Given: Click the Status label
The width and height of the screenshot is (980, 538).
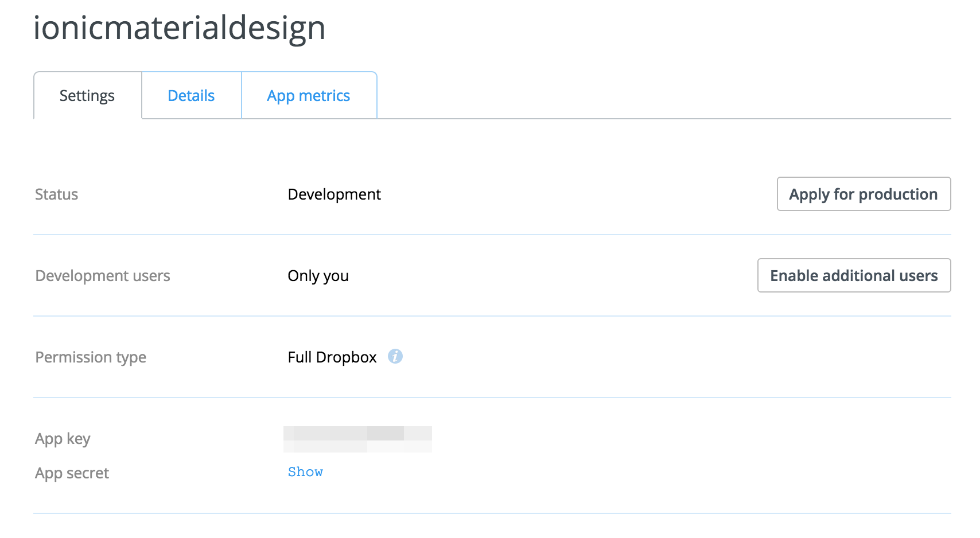Looking at the screenshot, I should tap(56, 194).
